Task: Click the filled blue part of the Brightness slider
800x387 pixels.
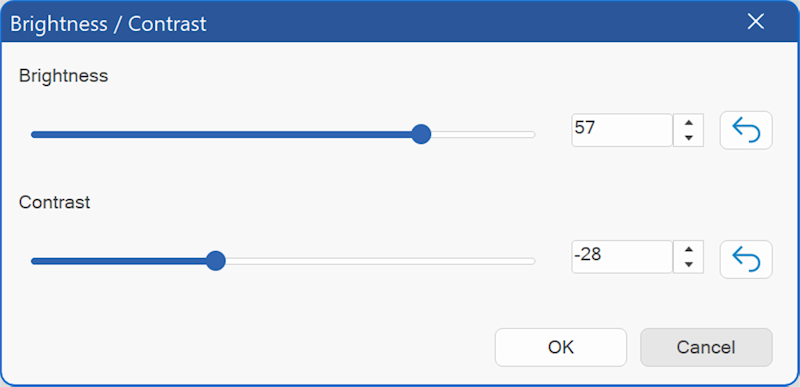Action: (221, 135)
